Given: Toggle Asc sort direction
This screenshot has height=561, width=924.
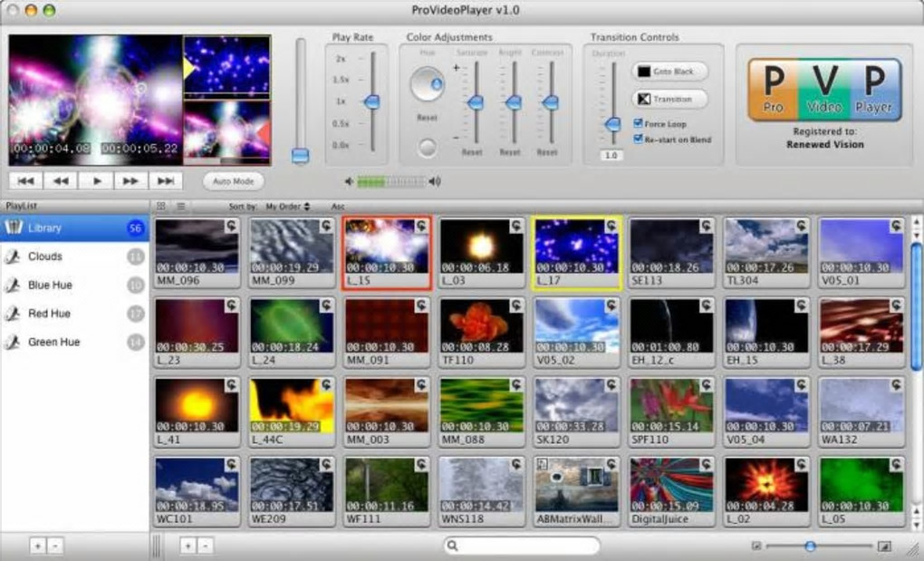Looking at the screenshot, I should [x=337, y=207].
